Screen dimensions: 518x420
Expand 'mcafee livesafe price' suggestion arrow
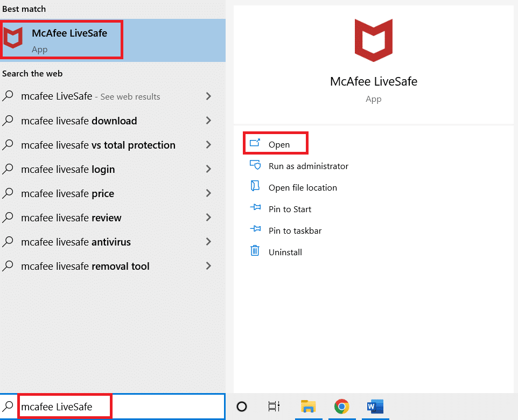click(208, 193)
